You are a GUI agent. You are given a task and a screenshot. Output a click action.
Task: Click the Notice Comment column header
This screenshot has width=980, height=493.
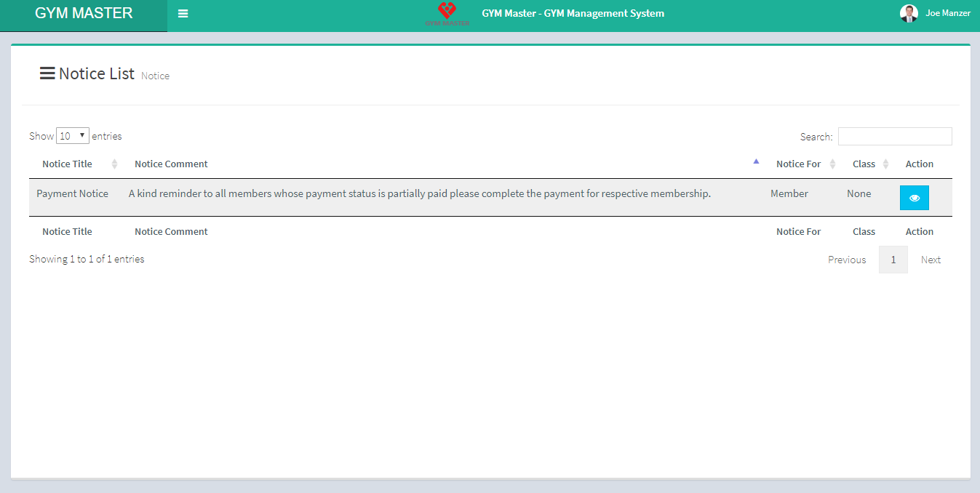tap(171, 164)
